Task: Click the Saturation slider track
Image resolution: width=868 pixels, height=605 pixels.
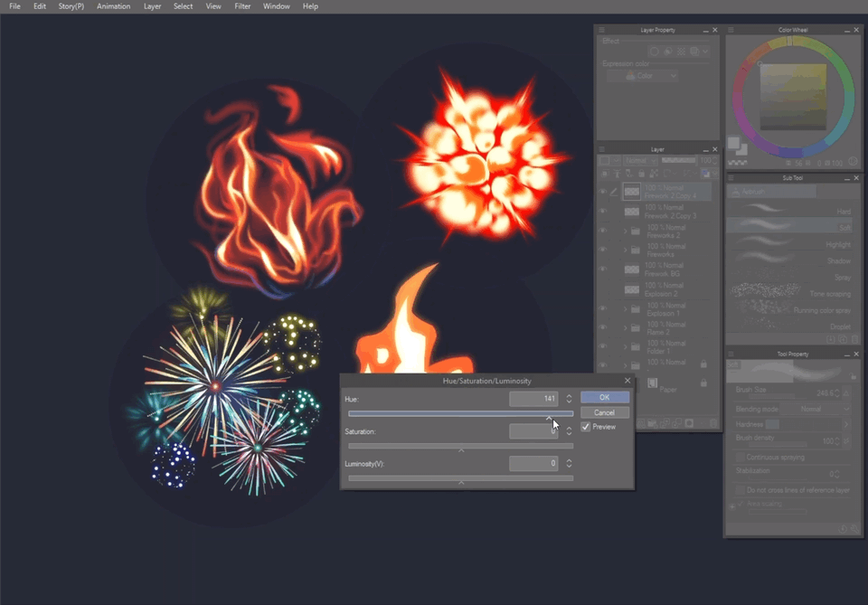Action: 460,446
